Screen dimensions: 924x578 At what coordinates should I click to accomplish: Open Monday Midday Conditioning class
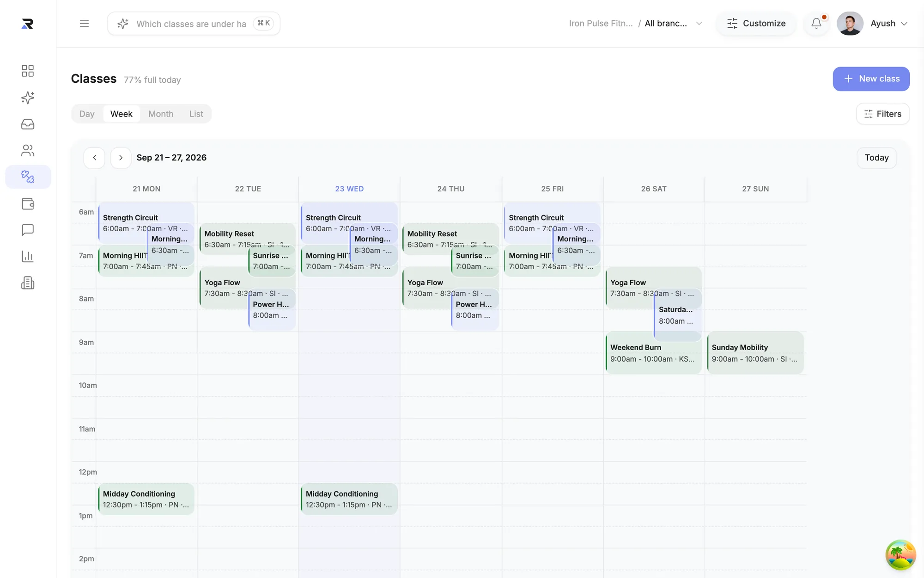point(146,499)
